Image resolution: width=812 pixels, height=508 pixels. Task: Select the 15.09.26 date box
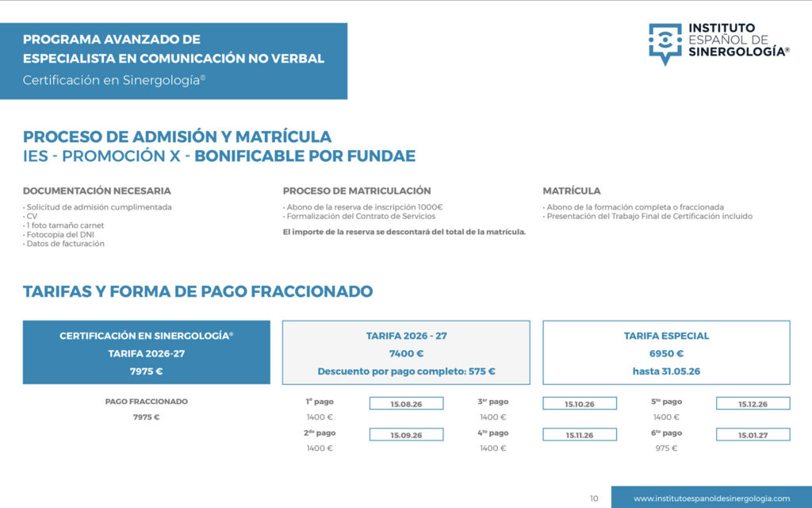407,434
